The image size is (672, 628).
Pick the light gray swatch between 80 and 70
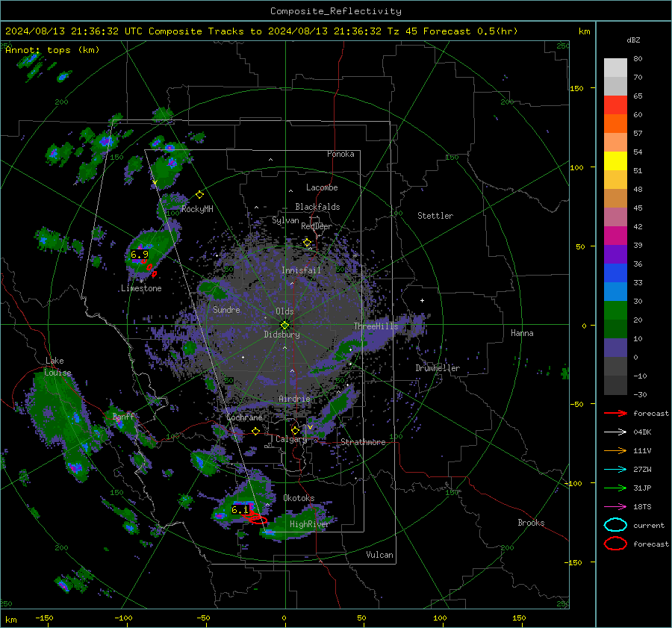pyautogui.click(x=615, y=68)
